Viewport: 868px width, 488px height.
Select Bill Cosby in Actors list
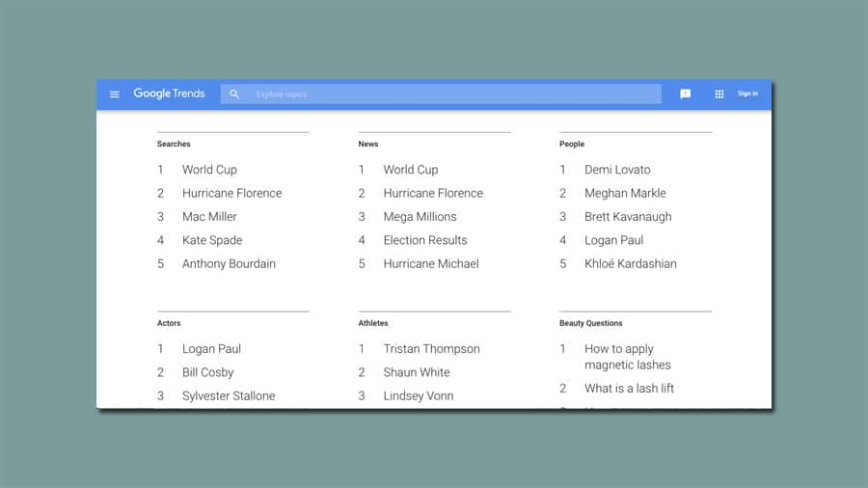pos(207,372)
